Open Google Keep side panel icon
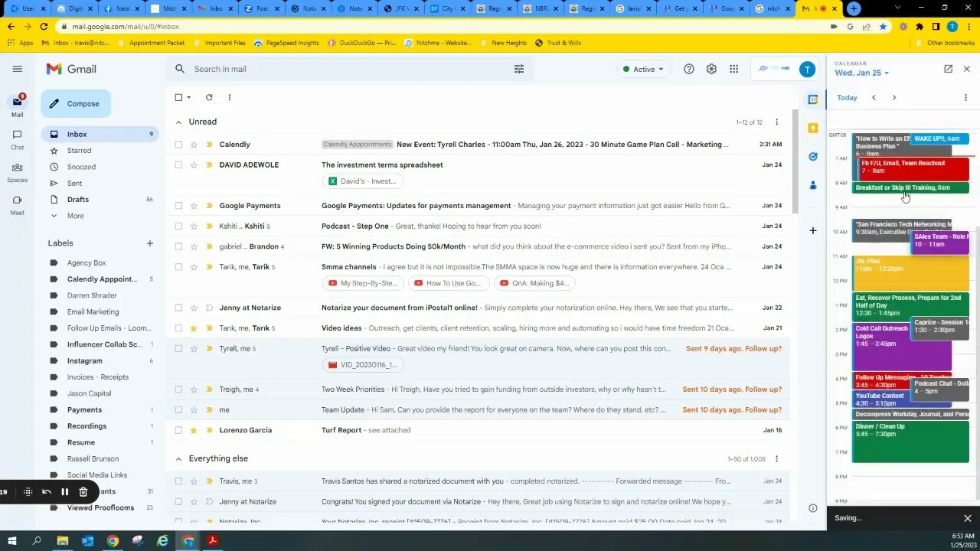The image size is (980, 551). pyautogui.click(x=813, y=128)
